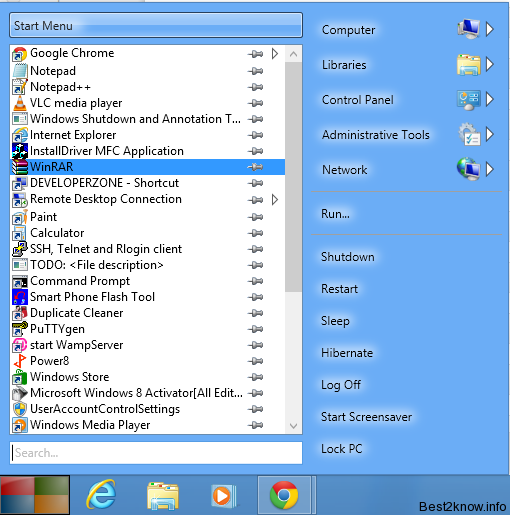
Task: Click the Notepad icon in program list
Action: point(20,71)
